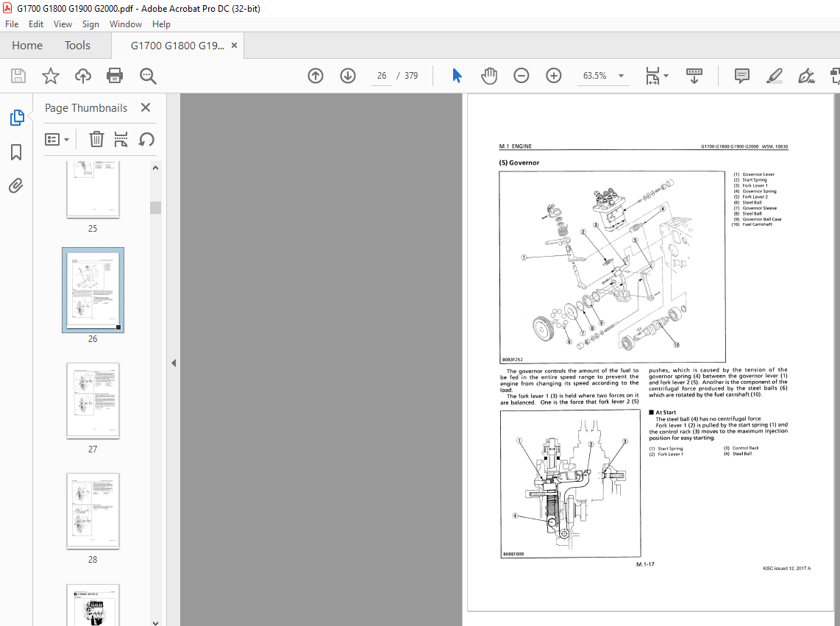Select page 27 thumbnail

click(x=93, y=400)
